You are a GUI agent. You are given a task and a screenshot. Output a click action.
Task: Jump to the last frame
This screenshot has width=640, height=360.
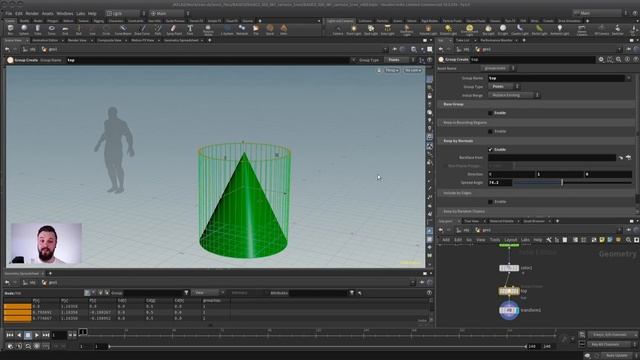[46, 335]
